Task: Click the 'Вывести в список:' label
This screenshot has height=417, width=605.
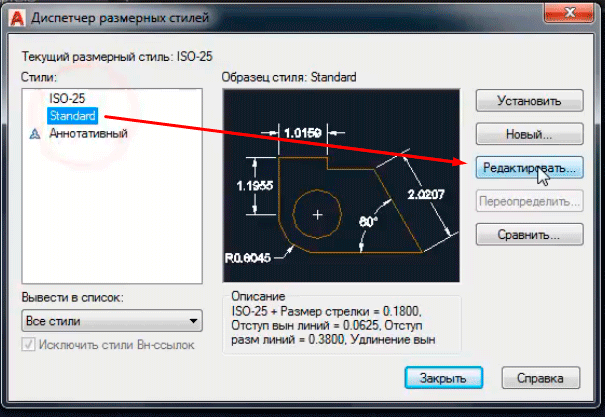Action: [73, 297]
